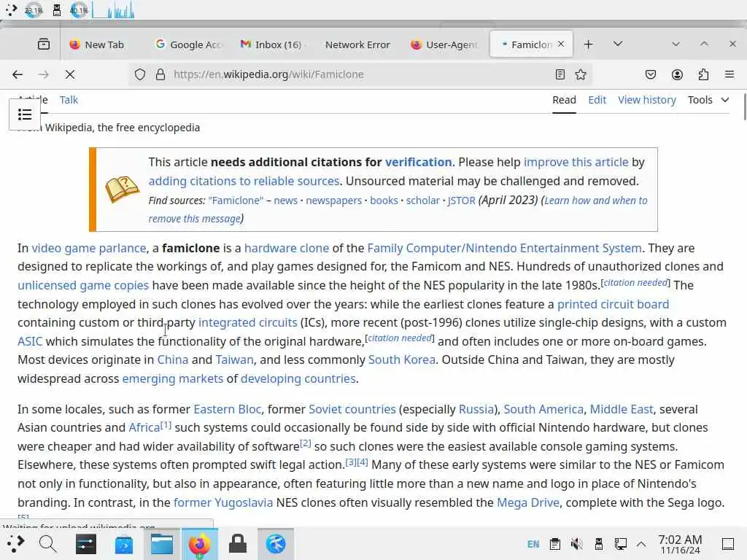Open View history tab

click(x=647, y=100)
